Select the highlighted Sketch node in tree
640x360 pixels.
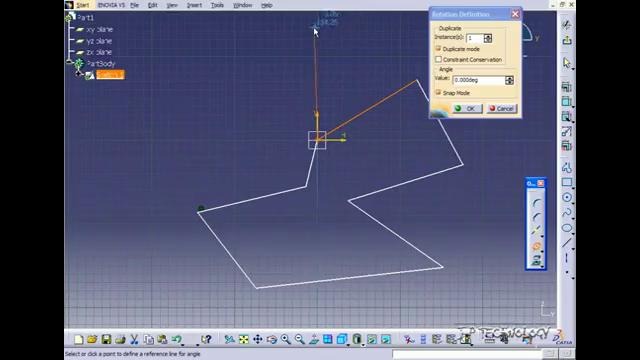click(x=110, y=75)
